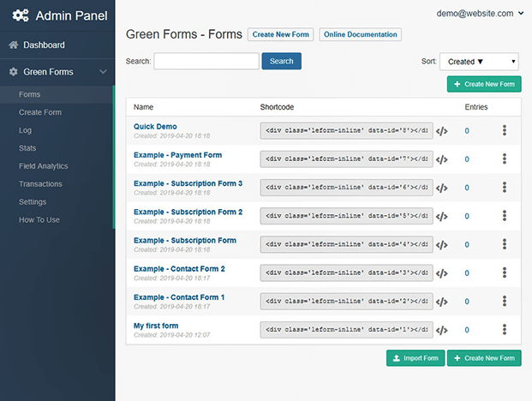
Task: Select shortcode field with data-id='2'
Action: click(347, 302)
